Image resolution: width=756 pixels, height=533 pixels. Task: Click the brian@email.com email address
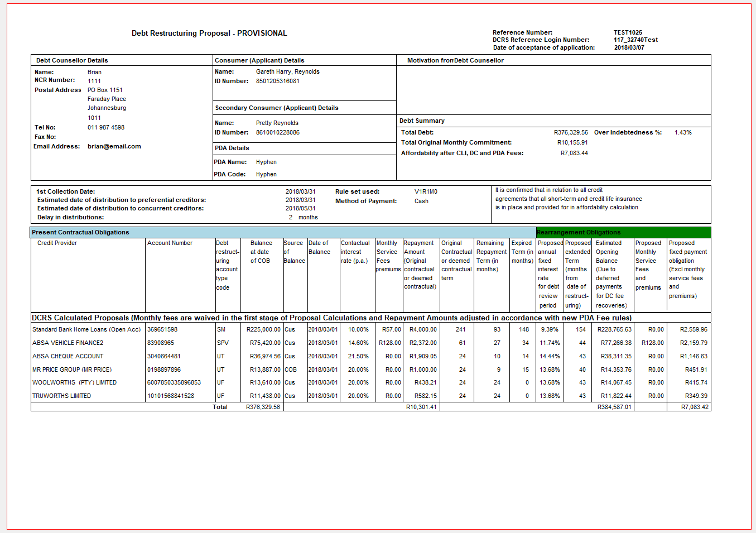point(114,146)
